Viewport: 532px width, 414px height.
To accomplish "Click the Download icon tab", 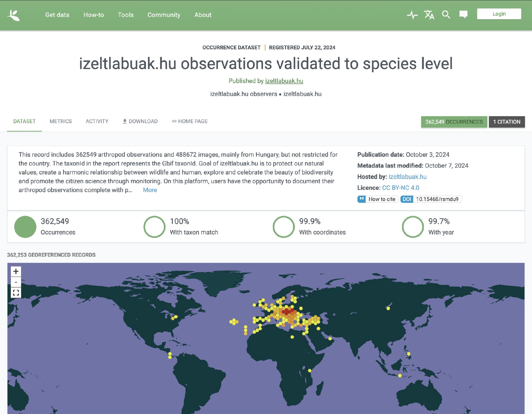I will pyautogui.click(x=140, y=121).
